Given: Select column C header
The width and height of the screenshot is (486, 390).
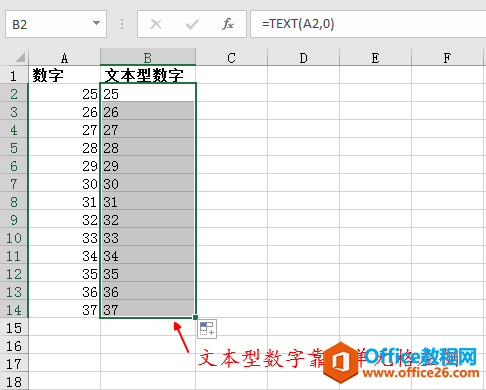Looking at the screenshot, I should point(231,57).
